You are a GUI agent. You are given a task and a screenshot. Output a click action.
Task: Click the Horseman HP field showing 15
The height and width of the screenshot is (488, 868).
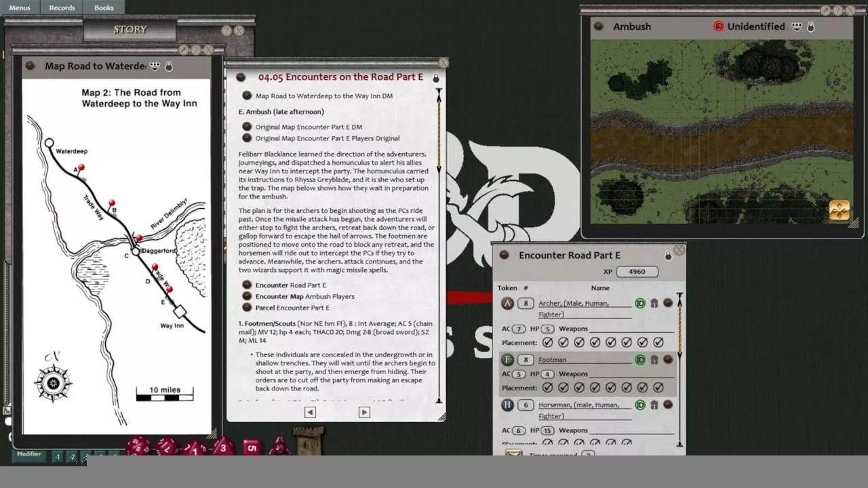click(548, 430)
